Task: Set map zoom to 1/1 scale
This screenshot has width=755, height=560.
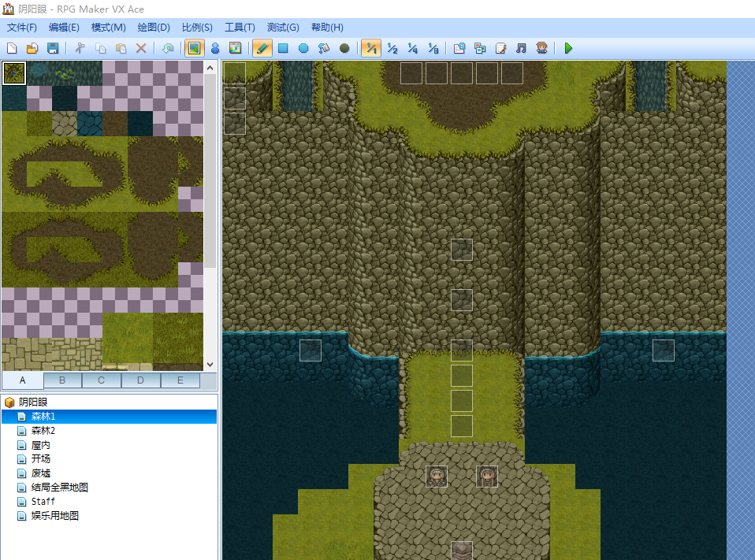Action: point(371,48)
